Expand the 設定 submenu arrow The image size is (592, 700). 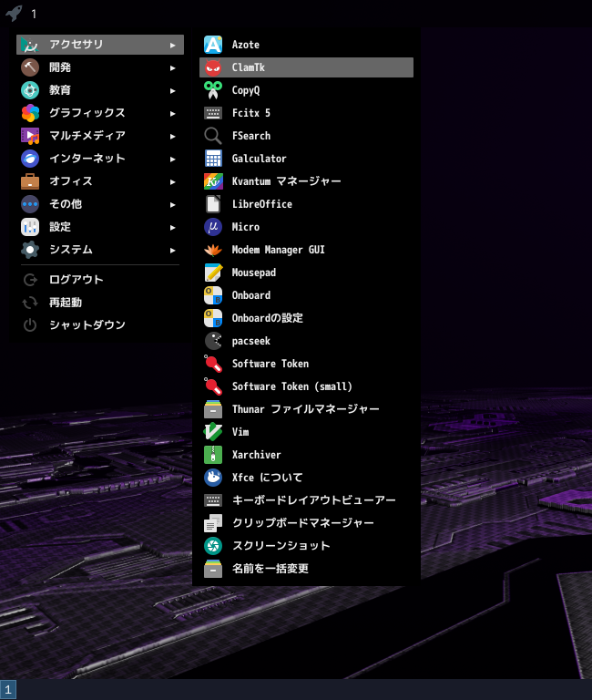(x=173, y=227)
